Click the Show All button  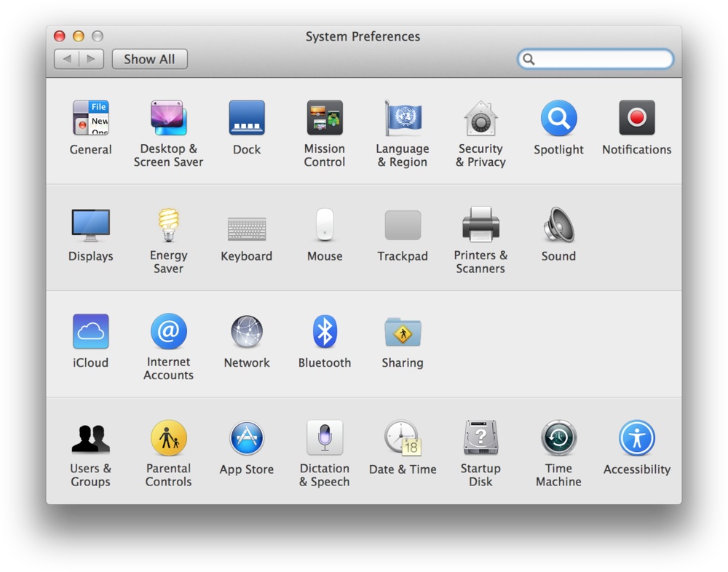click(149, 59)
